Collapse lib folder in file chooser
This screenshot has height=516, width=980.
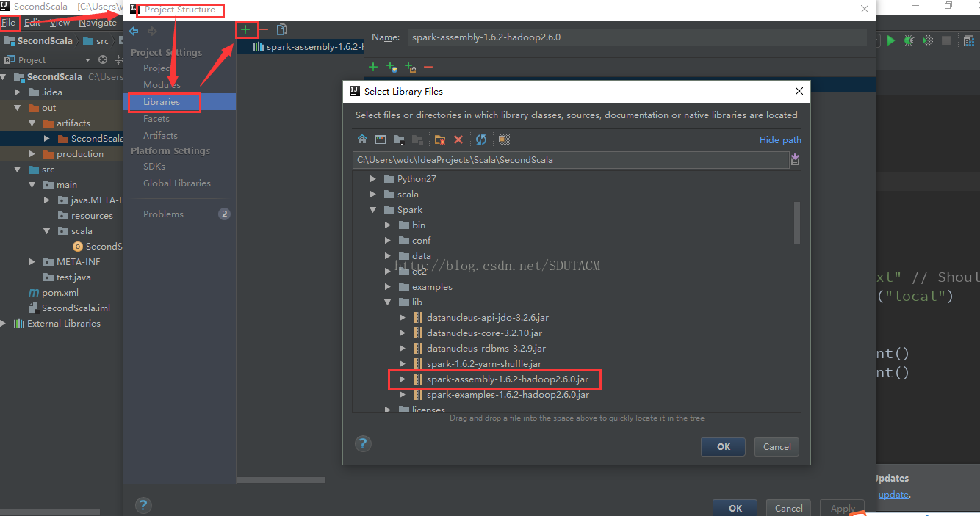[388, 302]
